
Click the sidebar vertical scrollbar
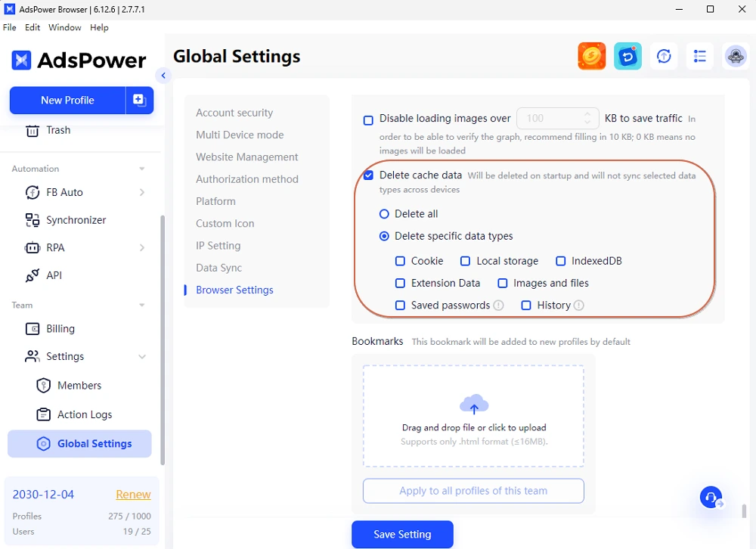pyautogui.click(x=163, y=340)
